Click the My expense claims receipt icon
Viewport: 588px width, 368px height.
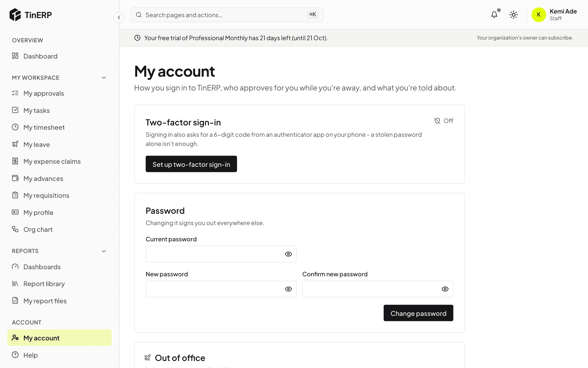(15, 161)
